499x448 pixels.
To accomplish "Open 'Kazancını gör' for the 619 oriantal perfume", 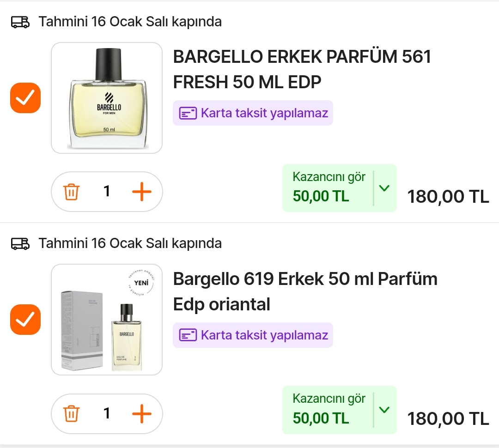I will [x=329, y=409].
